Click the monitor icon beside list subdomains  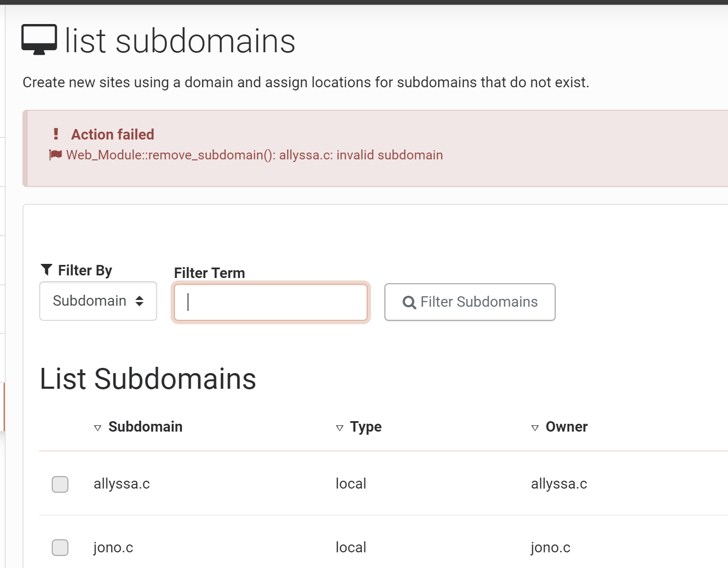click(x=39, y=39)
